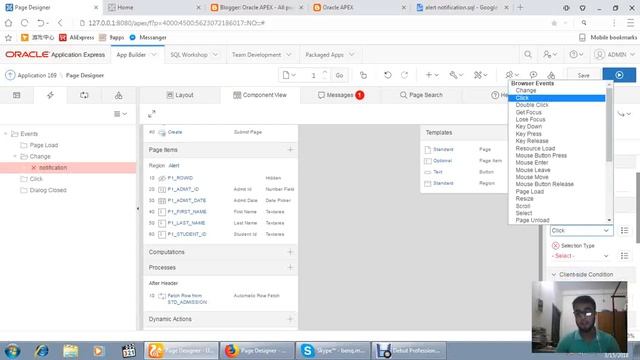Screen dimensions: 640x360
Task: Add a new Page Item with plus
Action: click(290, 150)
